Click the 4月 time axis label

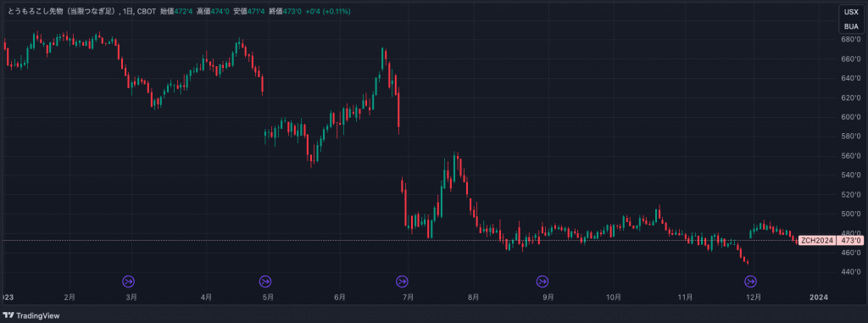pyautogui.click(x=206, y=298)
